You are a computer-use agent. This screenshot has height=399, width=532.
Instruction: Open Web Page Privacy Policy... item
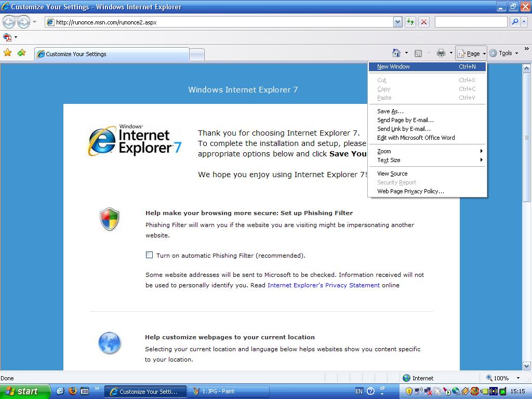427,191
